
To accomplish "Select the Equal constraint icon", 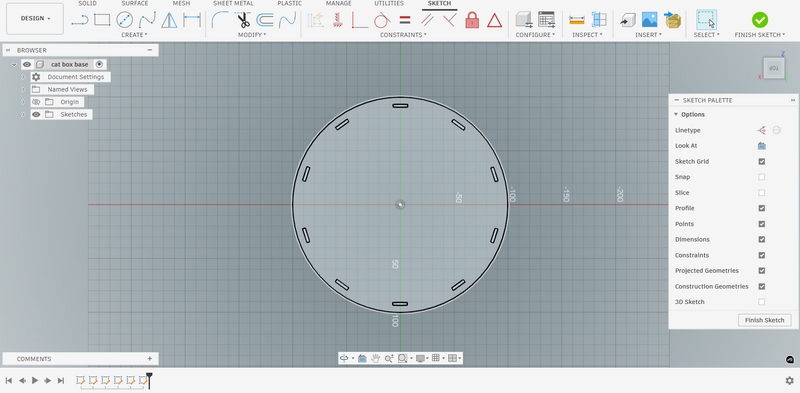I will 405,20.
